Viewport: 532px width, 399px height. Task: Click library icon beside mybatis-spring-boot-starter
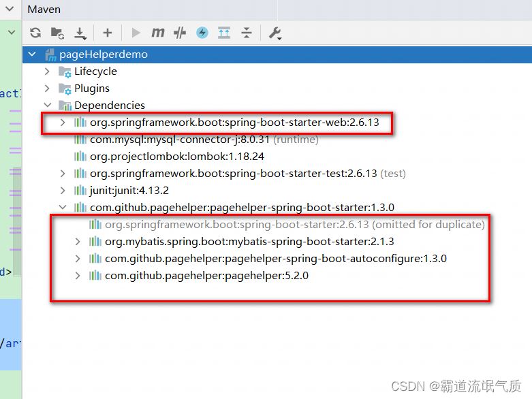point(95,241)
